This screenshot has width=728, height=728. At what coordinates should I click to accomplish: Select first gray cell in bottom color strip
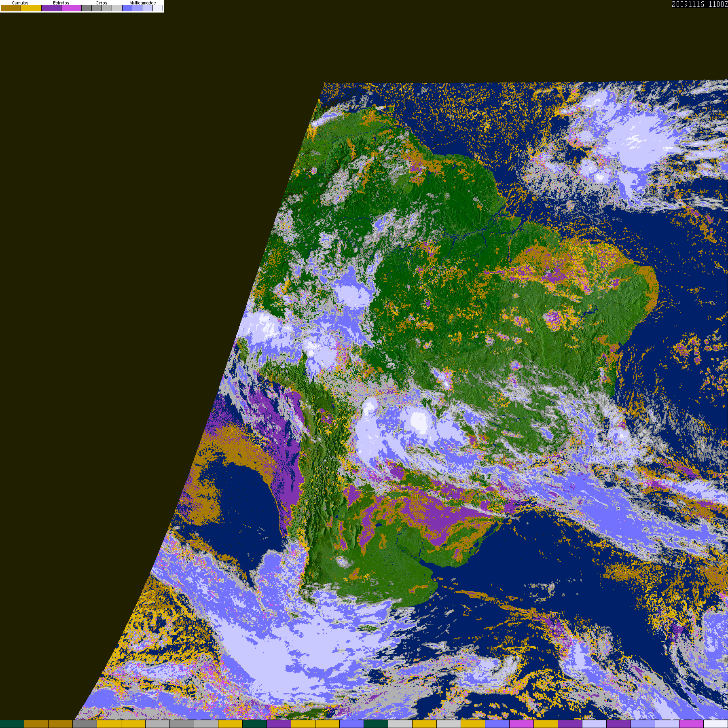coord(85,724)
